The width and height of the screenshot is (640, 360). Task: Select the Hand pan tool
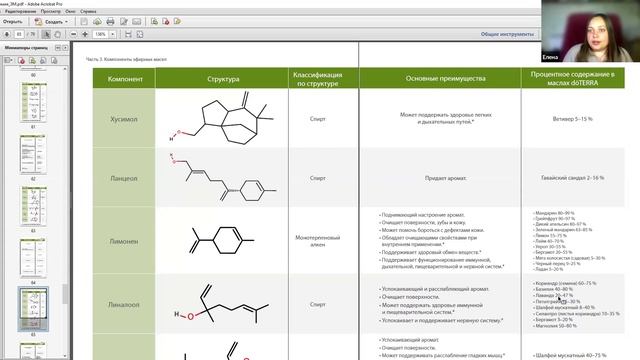pos(58,34)
